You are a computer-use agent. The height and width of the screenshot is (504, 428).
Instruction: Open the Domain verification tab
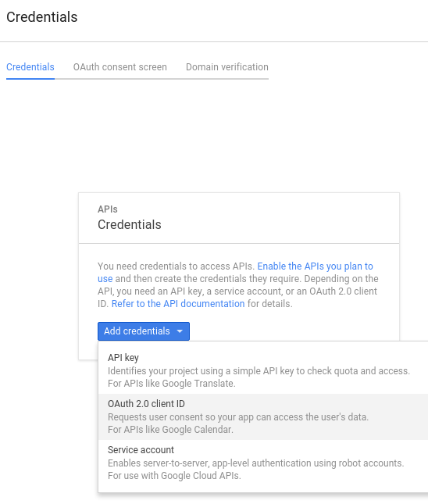[226, 67]
